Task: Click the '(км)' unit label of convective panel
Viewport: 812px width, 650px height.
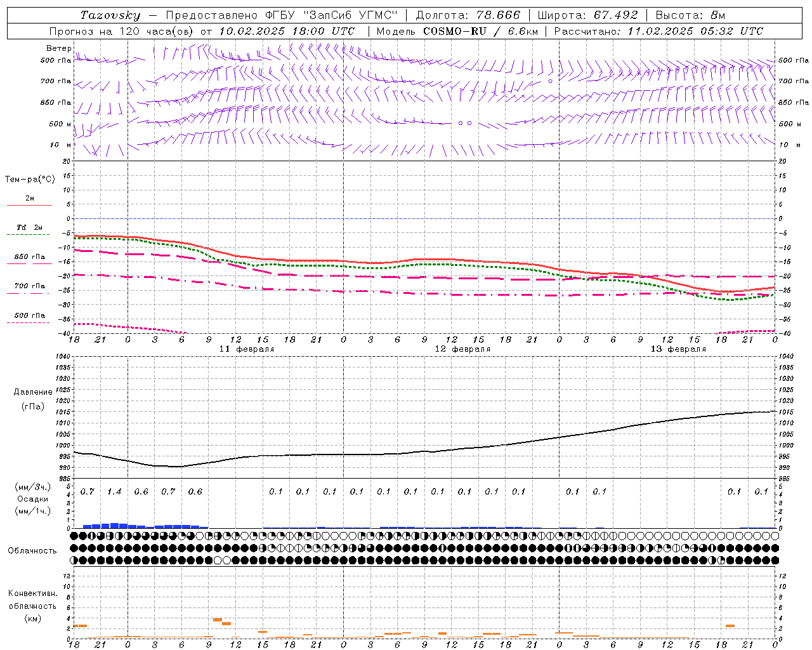Action: pyautogui.click(x=33, y=618)
